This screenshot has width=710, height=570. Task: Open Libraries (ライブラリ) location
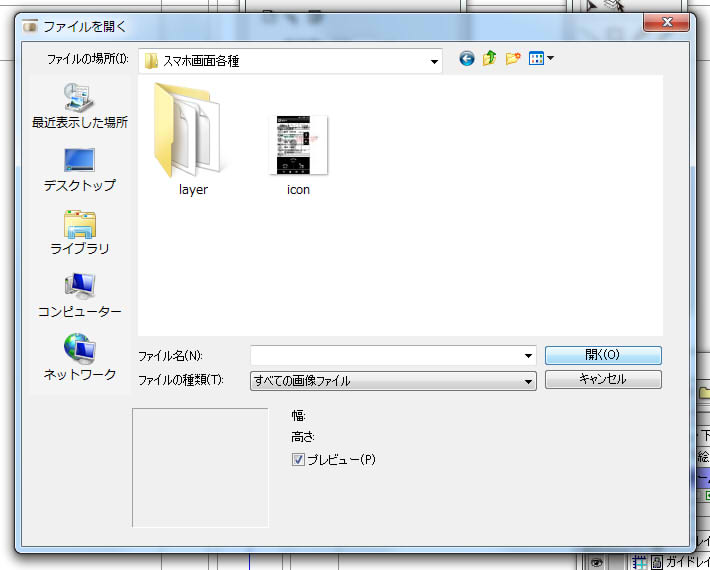point(80,232)
